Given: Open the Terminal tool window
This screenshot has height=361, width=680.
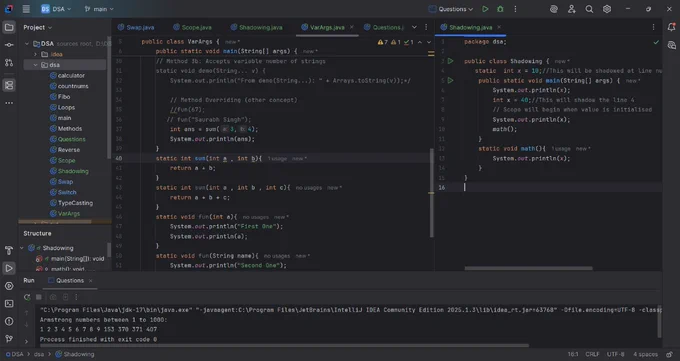Looking at the screenshot, I should pos(9,304).
